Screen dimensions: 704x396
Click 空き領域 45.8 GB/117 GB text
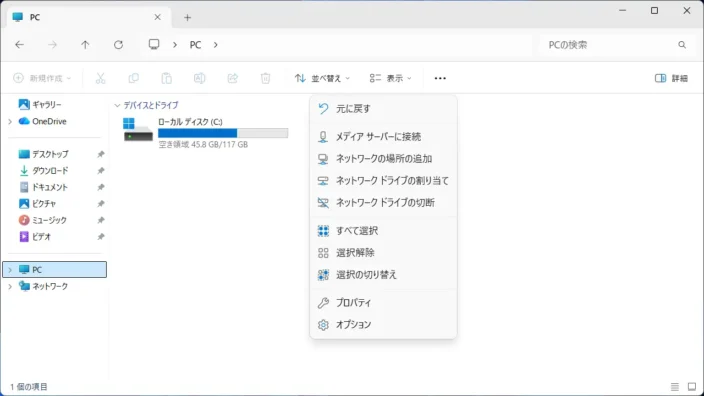pyautogui.click(x=203, y=145)
